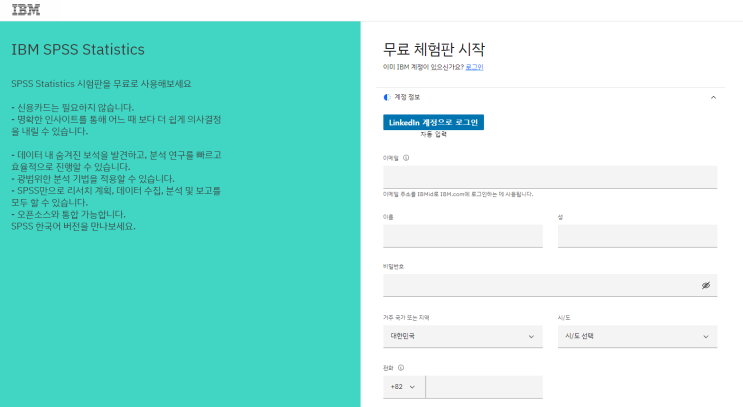Click the email usage hint text
The height and width of the screenshot is (407, 743).
(x=458, y=194)
